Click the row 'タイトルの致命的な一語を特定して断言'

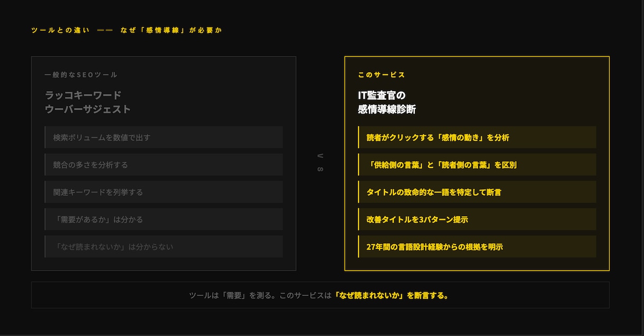[477, 192]
